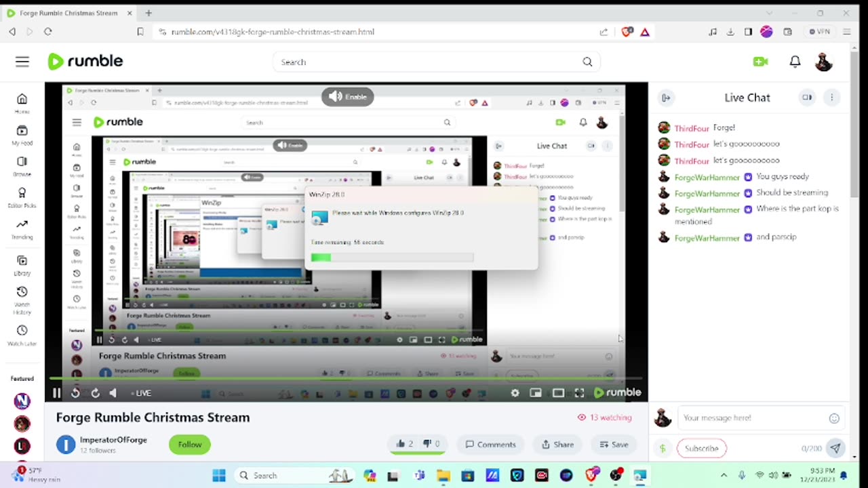Screen dimensions: 868x488
Task: Open Watch History in sidebar
Action: tap(22, 300)
